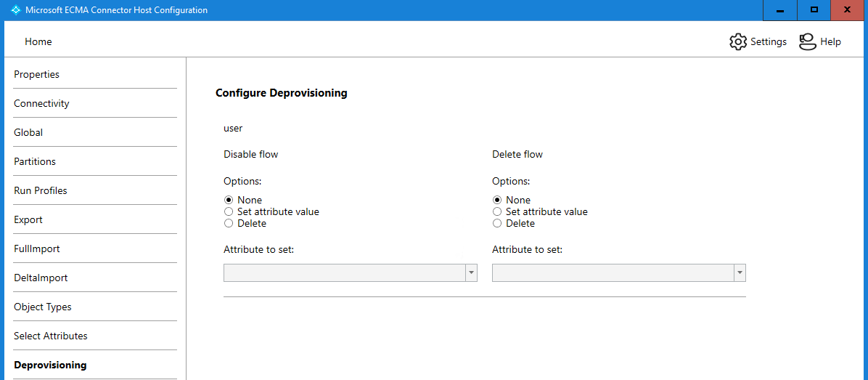Click the ECMA Connector app icon in title bar
Viewport: 868px width, 380px height.
15,10
